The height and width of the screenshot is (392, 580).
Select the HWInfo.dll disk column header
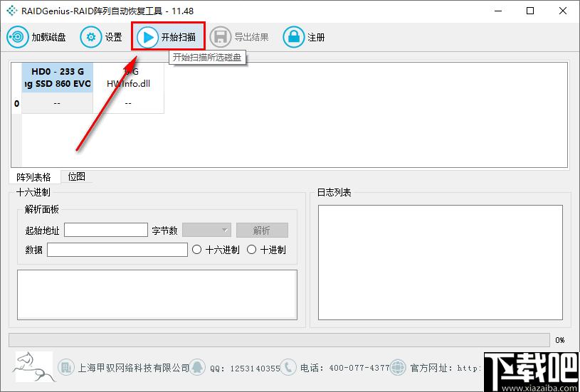click(x=128, y=78)
